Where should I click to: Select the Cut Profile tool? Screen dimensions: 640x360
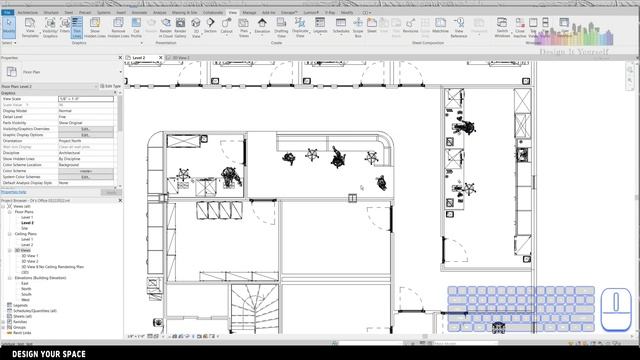136,27
